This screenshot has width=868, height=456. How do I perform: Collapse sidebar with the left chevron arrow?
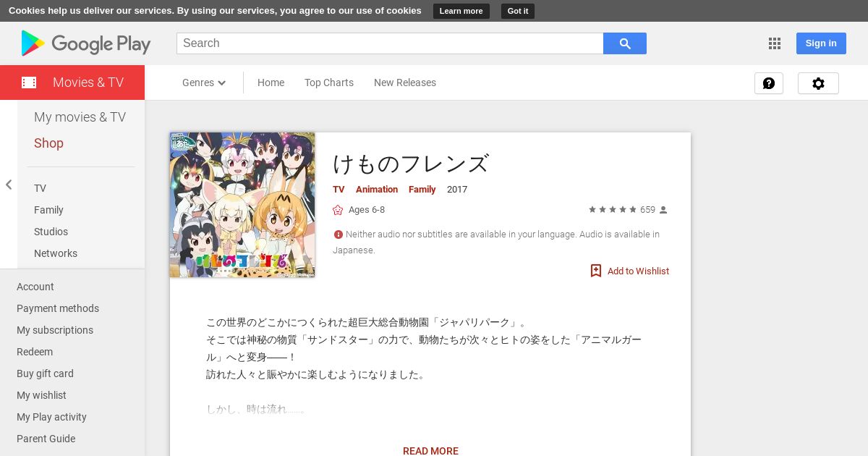point(9,185)
